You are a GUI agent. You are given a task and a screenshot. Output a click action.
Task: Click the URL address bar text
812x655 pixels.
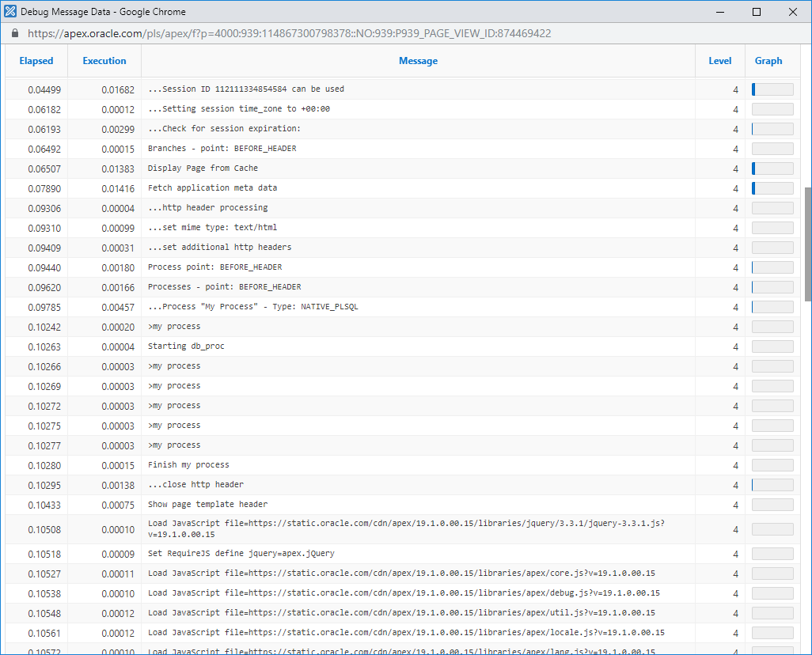coord(289,34)
